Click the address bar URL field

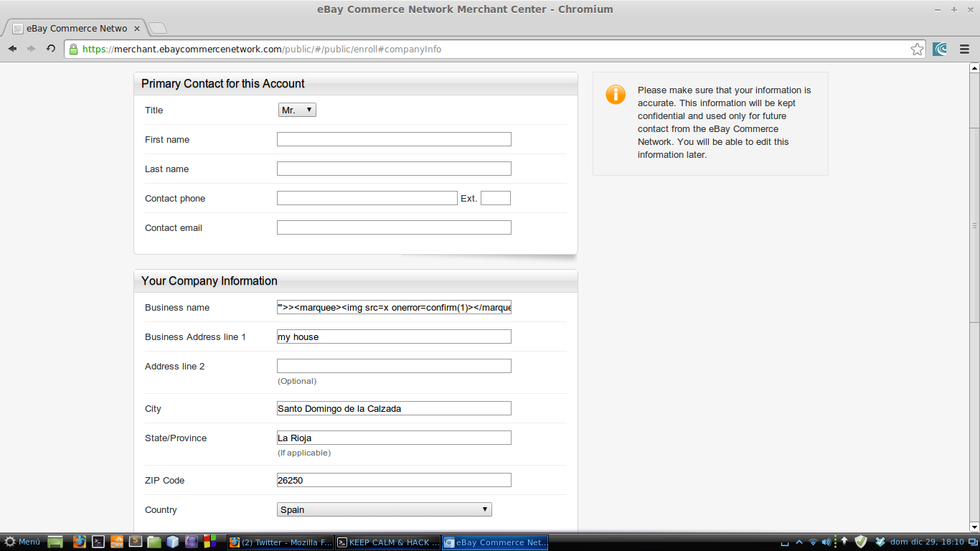pyautogui.click(x=495, y=49)
